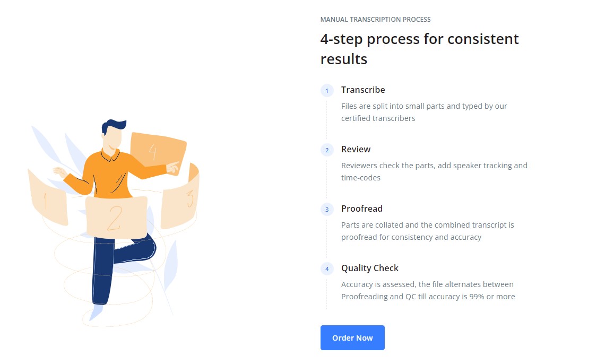Click the text about collated parts proofreading
Viewport: 614px width, 364px height.
(x=428, y=231)
